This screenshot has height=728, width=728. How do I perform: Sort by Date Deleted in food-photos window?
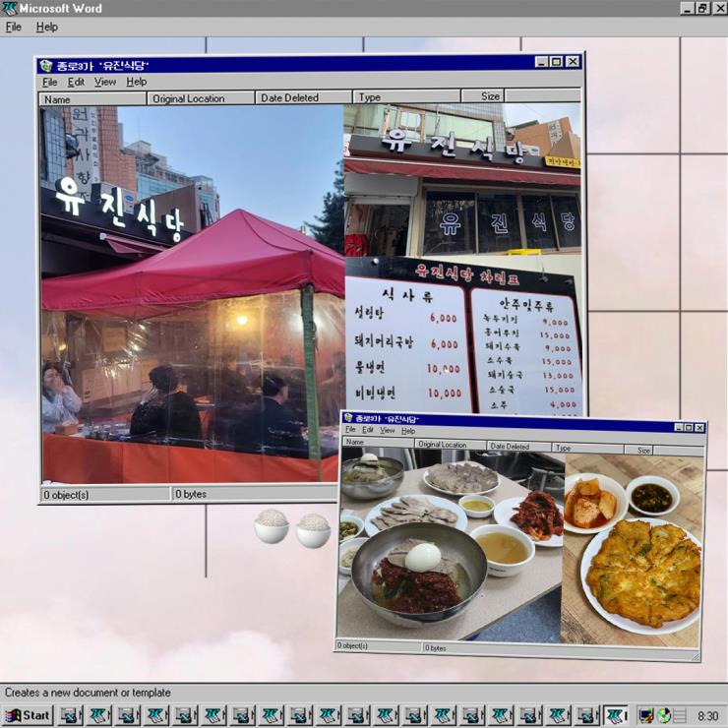point(519,447)
